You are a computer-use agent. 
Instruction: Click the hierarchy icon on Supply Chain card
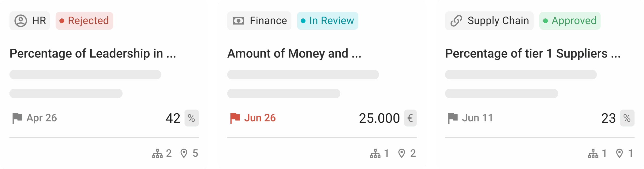point(593,153)
